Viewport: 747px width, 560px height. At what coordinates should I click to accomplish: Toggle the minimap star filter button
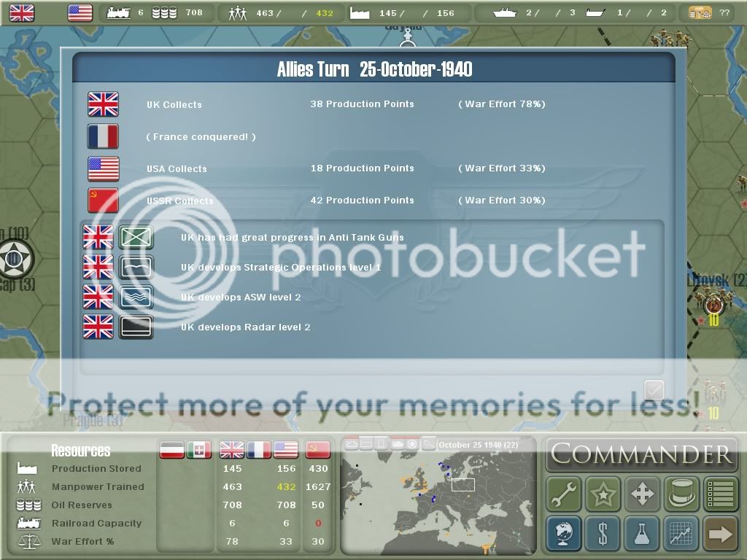coord(413,443)
